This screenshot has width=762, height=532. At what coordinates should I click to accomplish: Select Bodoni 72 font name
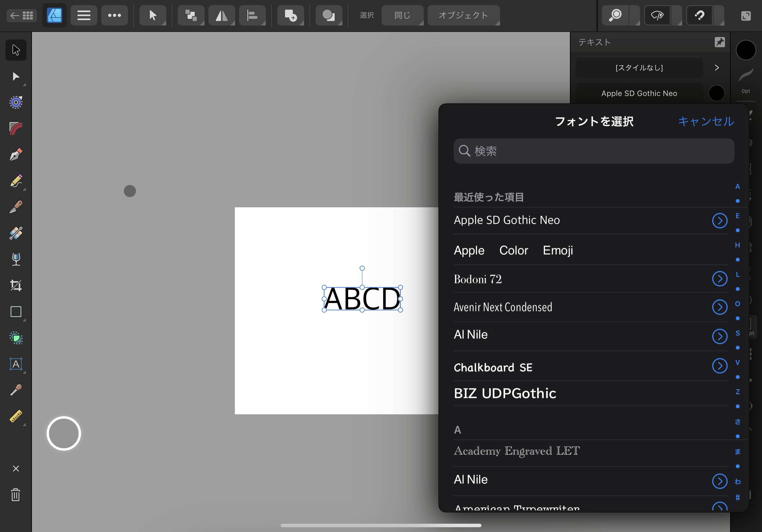pyautogui.click(x=478, y=279)
